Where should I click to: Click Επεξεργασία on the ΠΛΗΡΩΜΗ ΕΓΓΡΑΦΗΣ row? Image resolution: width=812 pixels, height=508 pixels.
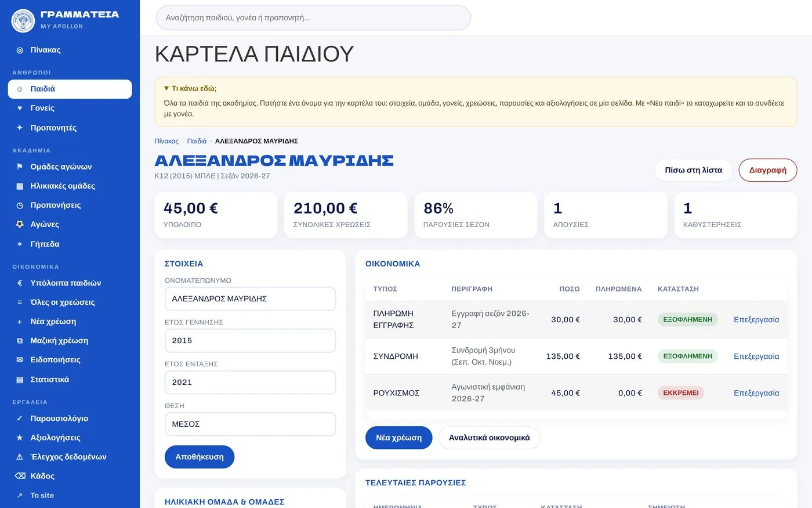click(x=756, y=320)
